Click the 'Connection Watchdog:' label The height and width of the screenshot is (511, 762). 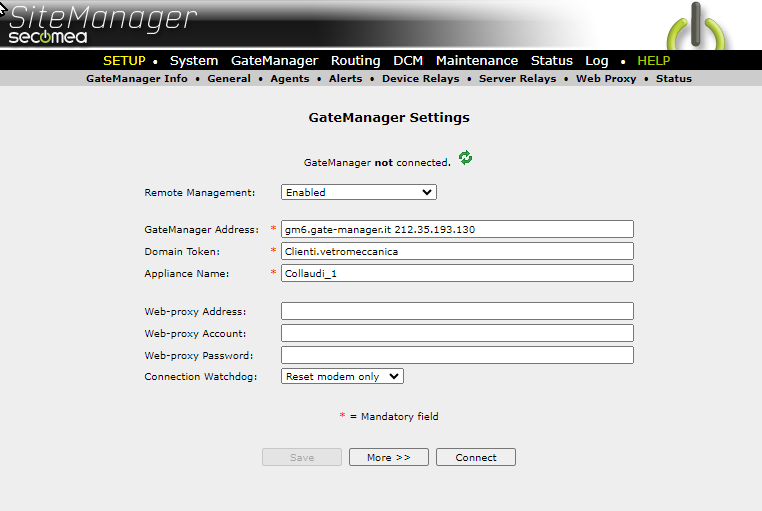click(x=200, y=377)
